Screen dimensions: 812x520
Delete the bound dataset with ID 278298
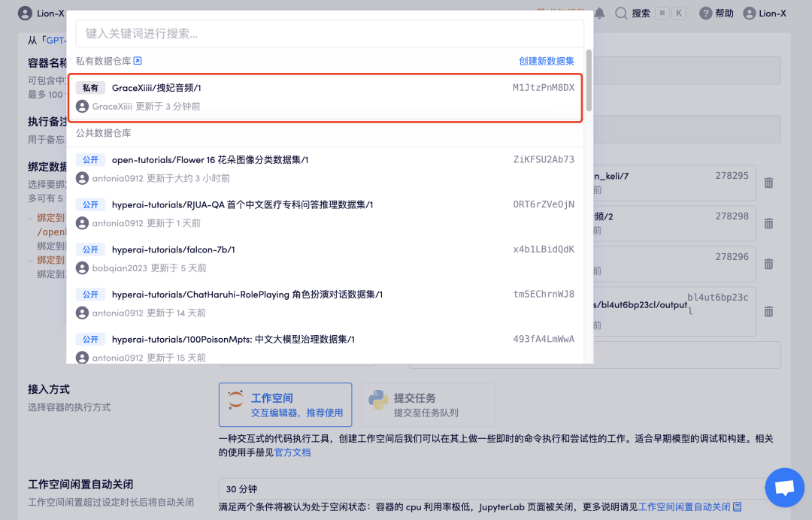[x=768, y=223]
